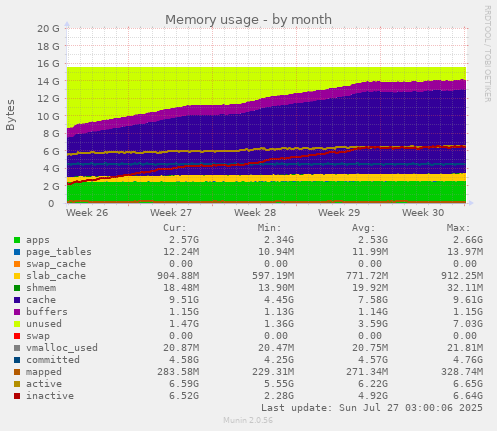Click the inactive min value 2.28G
The image size is (497, 431).
point(279,396)
